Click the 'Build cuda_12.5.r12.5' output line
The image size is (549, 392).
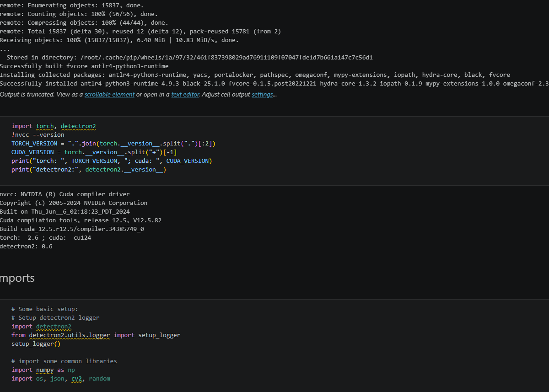click(72, 229)
